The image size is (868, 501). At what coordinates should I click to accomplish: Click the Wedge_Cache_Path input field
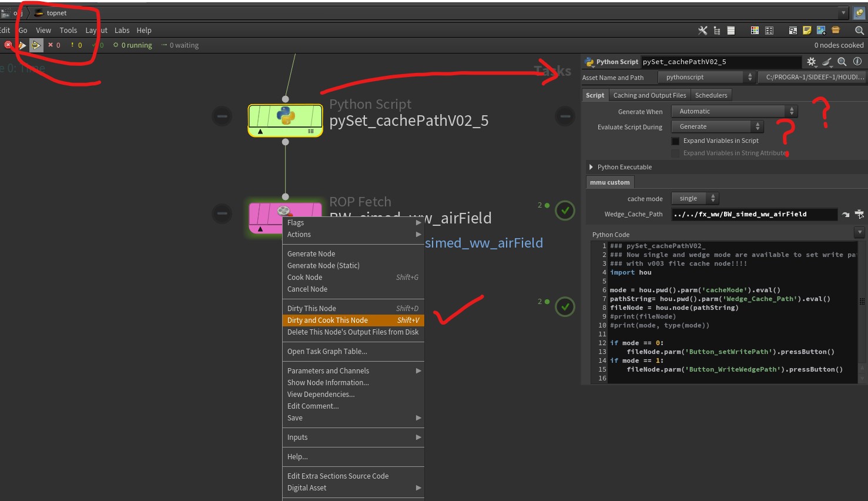[x=754, y=215]
